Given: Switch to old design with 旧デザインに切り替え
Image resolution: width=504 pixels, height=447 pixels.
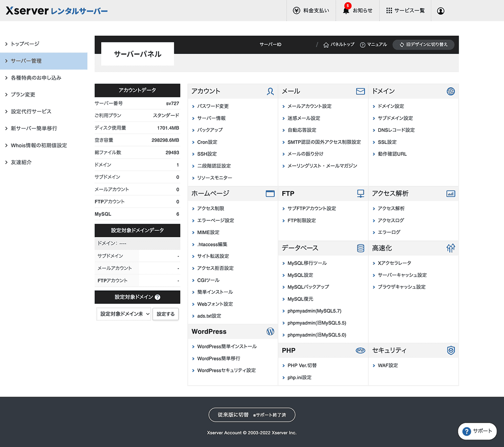Looking at the screenshot, I should [423, 44].
